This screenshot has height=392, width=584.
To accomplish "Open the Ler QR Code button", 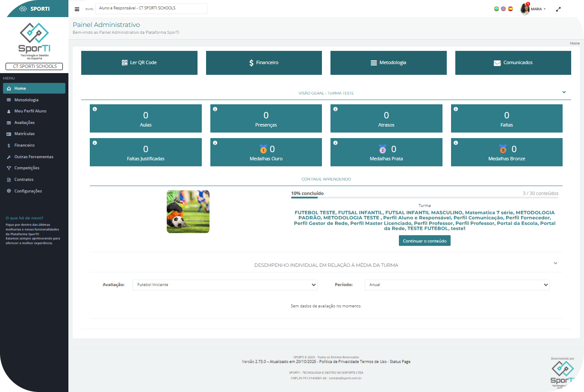I will click(x=139, y=63).
